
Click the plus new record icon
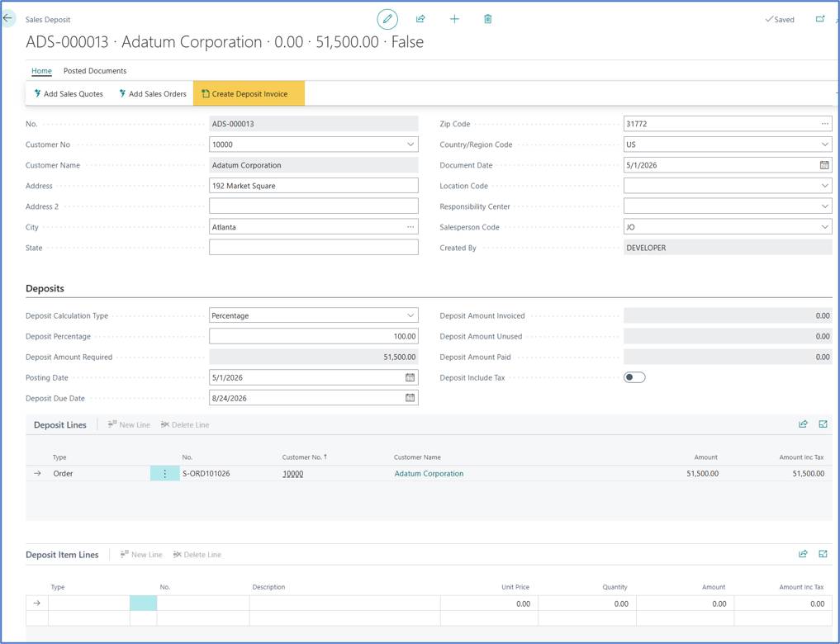(454, 19)
